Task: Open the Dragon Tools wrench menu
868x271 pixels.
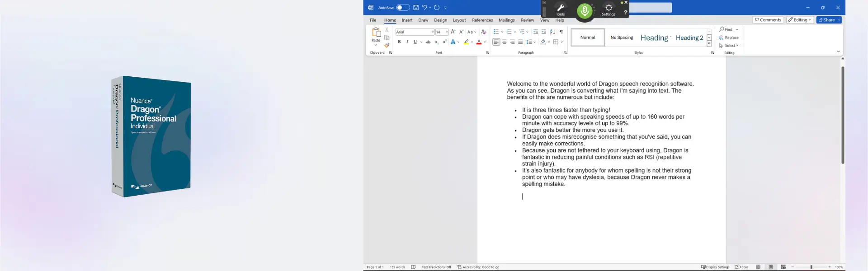Action: 560,9
